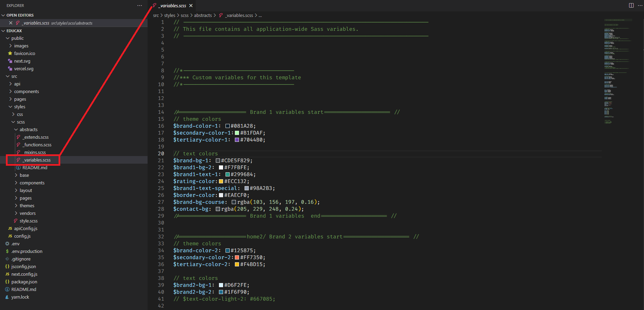Close the _variables.scss editor tab

point(191,6)
